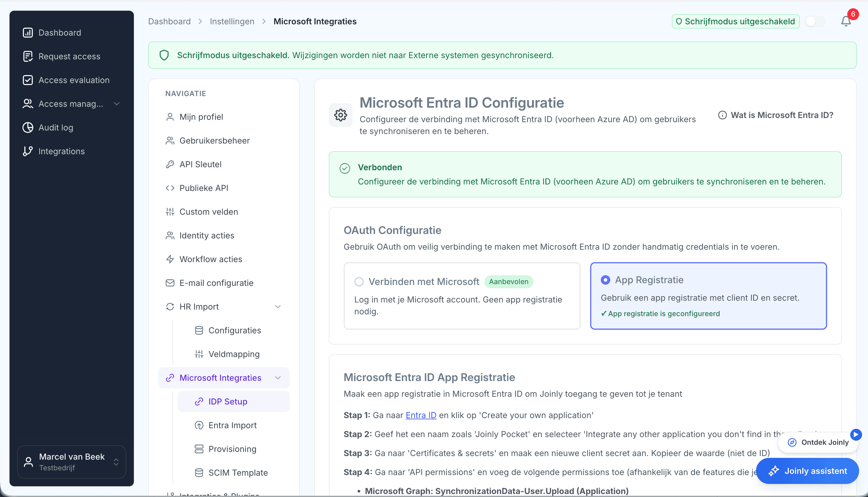Click the Entra Import upload icon
Image resolution: width=868 pixels, height=497 pixels.
tap(199, 425)
